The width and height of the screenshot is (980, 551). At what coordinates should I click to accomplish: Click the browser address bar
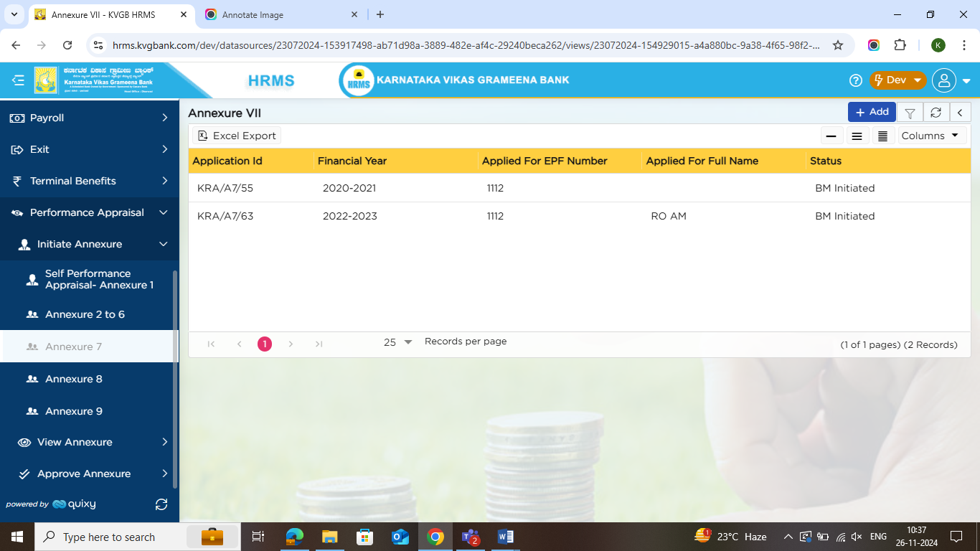466,45
